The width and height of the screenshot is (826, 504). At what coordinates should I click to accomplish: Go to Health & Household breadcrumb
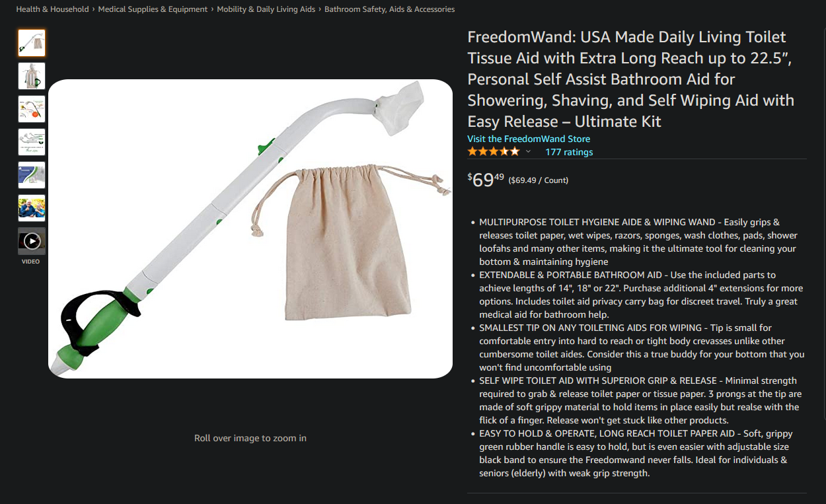pyautogui.click(x=52, y=9)
